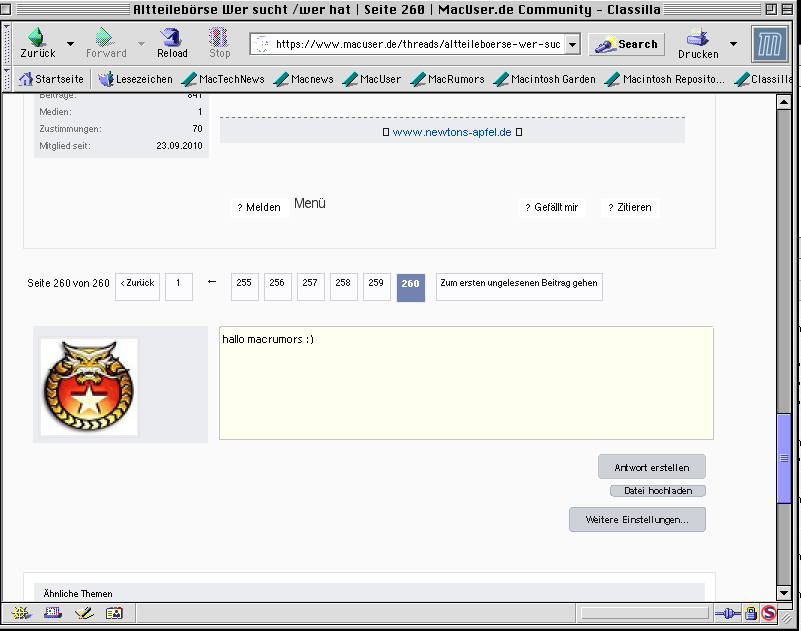801x631 pixels.
Task: Go to page 258
Action: point(343,287)
